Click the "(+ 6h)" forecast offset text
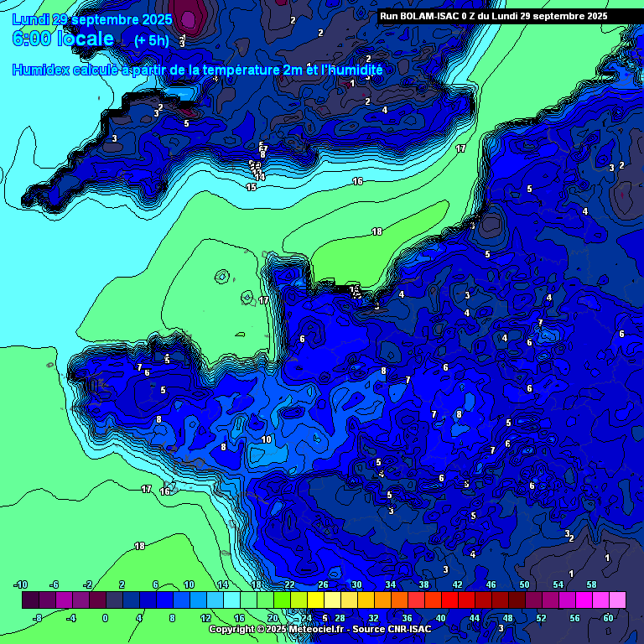This screenshot has height=644, width=644. pos(151,40)
